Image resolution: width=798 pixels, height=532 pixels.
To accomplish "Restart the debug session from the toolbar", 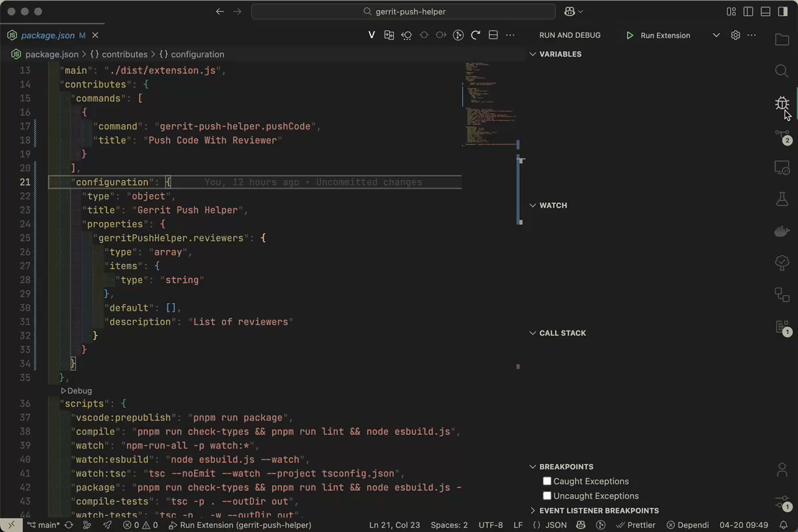I will pyautogui.click(x=475, y=35).
